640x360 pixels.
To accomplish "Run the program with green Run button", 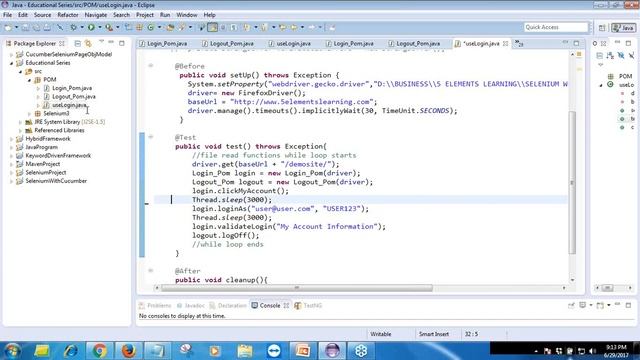I will [x=91, y=27].
